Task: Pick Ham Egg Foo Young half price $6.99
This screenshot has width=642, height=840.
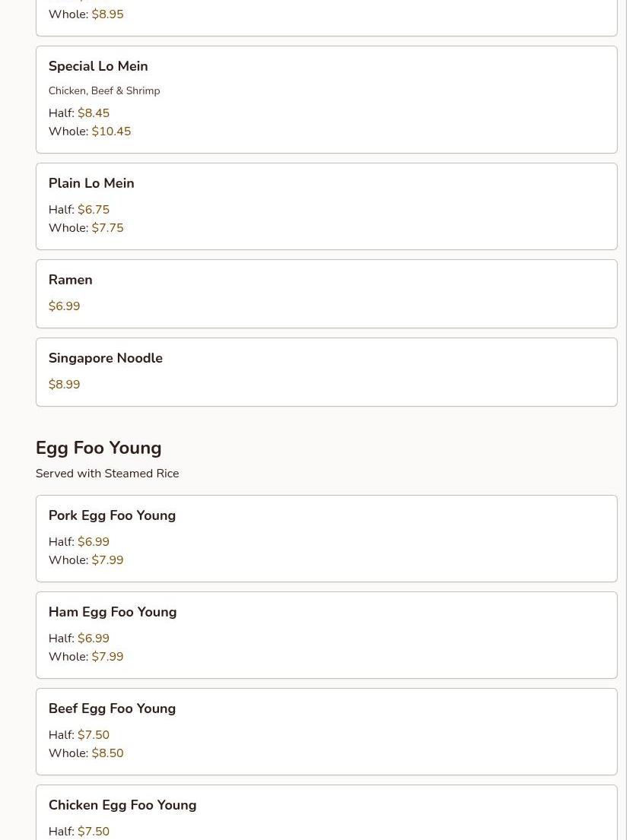Action: (x=94, y=639)
